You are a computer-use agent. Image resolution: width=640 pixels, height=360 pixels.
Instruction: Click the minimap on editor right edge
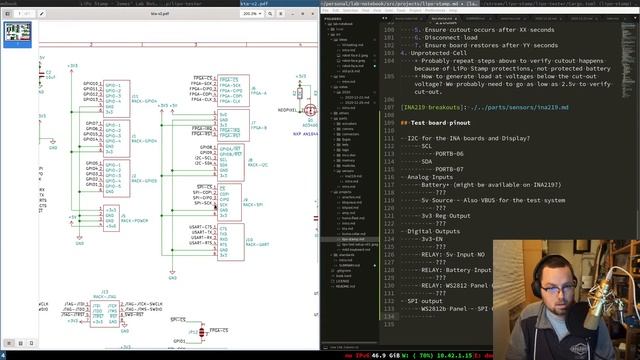click(628, 59)
